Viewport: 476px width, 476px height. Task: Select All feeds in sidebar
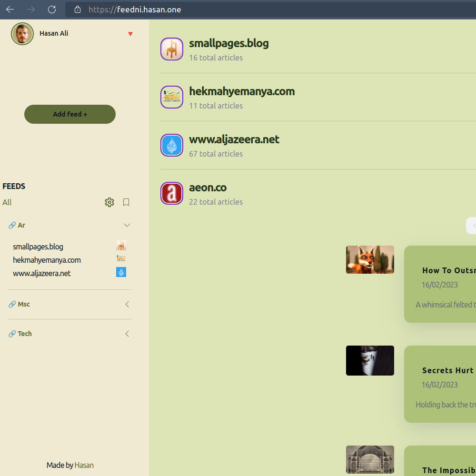tap(7, 202)
